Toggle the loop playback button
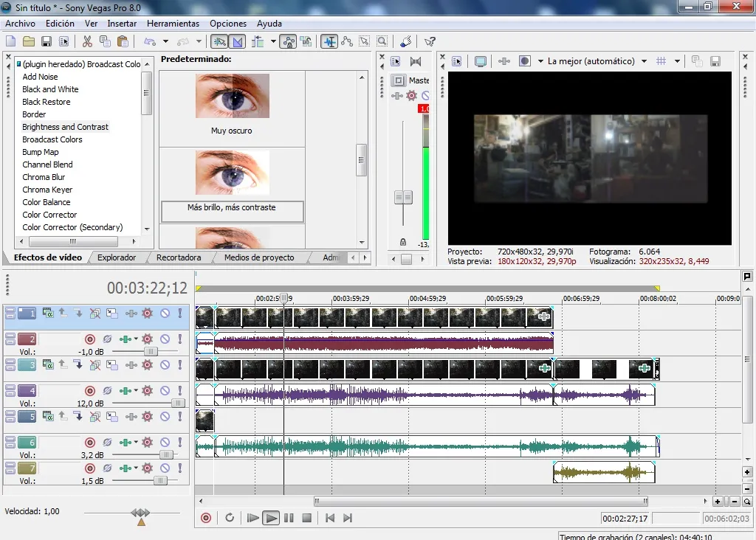This screenshot has height=540, width=756. (x=230, y=518)
